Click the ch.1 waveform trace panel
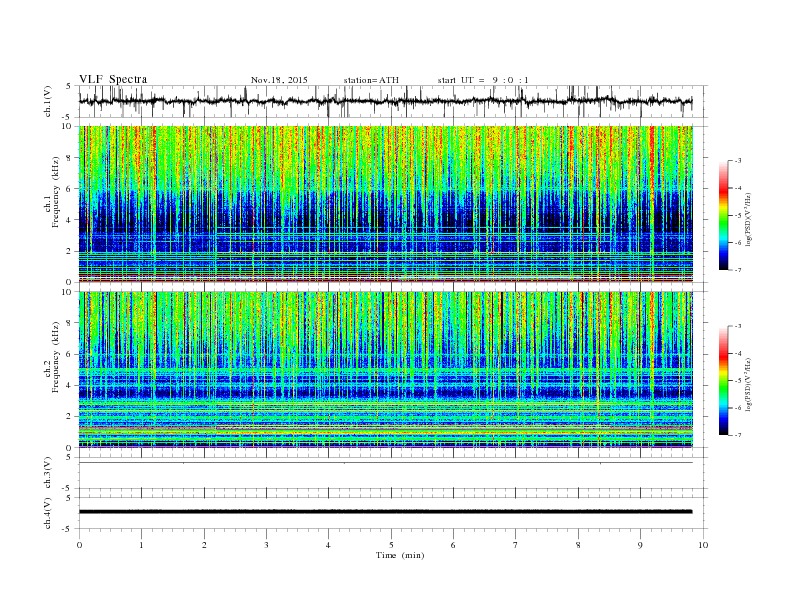This screenshot has height=612, width=792. point(393,101)
